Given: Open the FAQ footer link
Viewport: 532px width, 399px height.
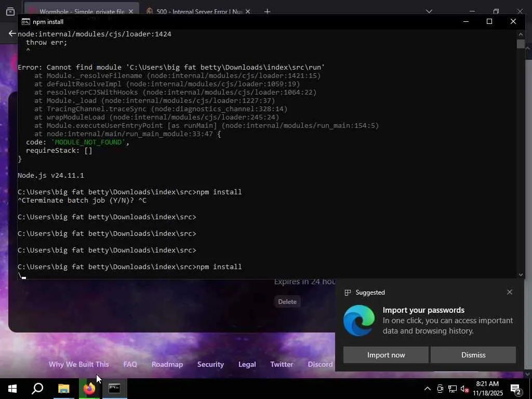Looking at the screenshot, I should [130, 364].
